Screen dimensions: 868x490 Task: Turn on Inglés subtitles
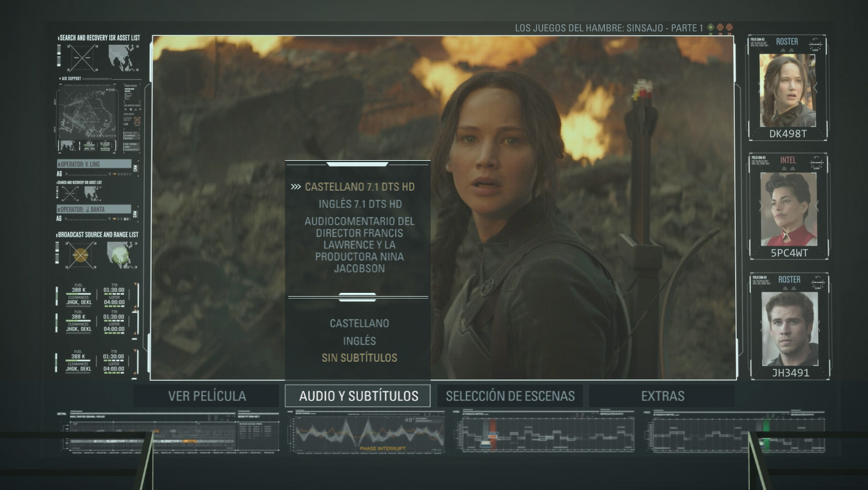pyautogui.click(x=359, y=341)
